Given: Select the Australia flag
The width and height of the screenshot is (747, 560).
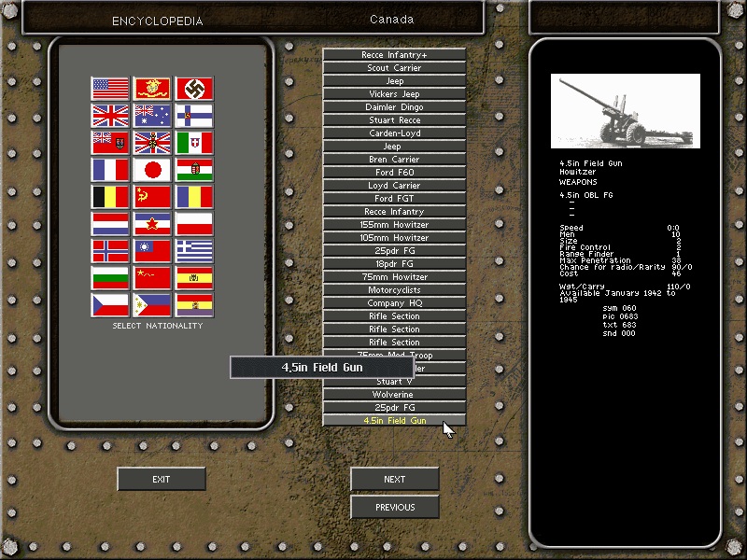Looking at the screenshot, I should 152,117.
